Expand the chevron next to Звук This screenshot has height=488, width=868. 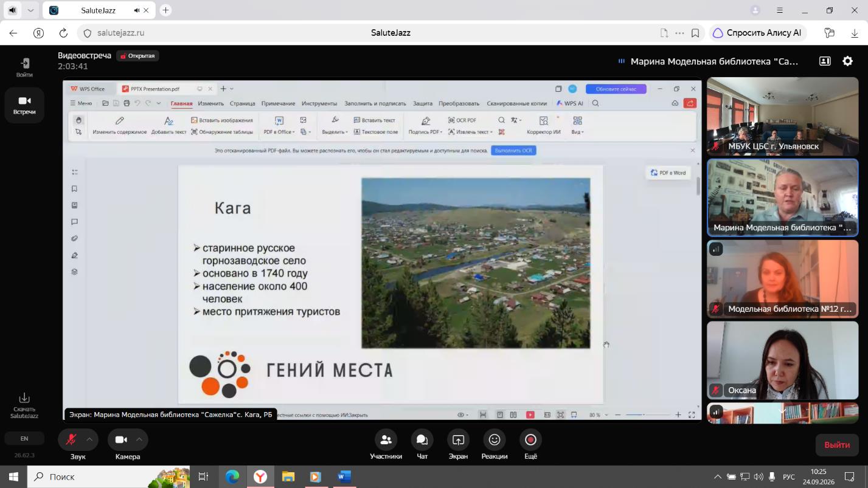(x=89, y=439)
